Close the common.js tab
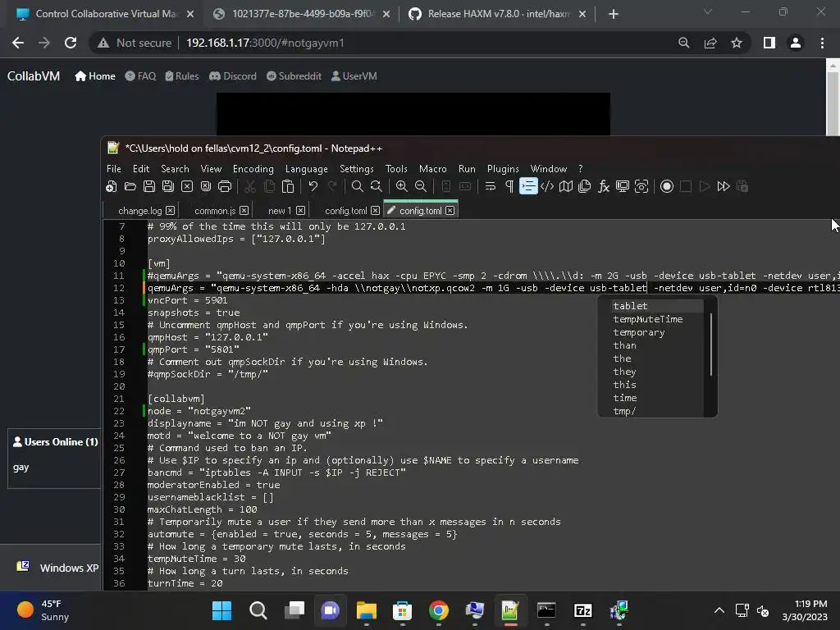Viewport: 840px width, 630px height. pos(244,211)
